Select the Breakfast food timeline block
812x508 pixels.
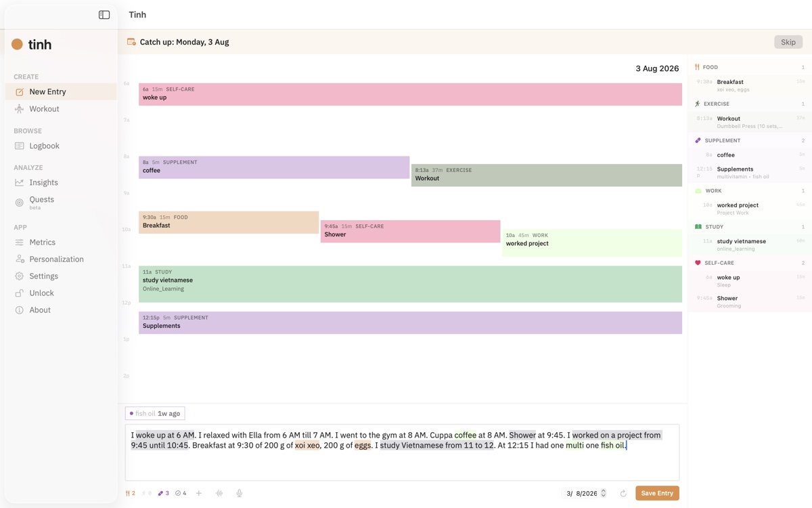pyautogui.click(x=229, y=222)
